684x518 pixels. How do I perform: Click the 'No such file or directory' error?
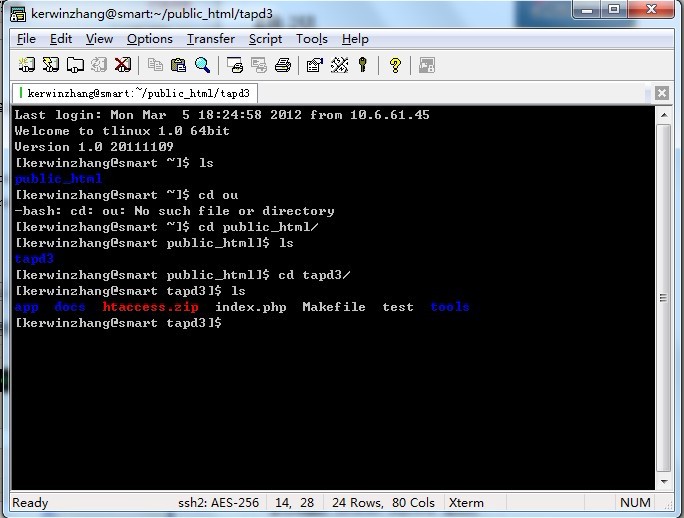[234, 211]
